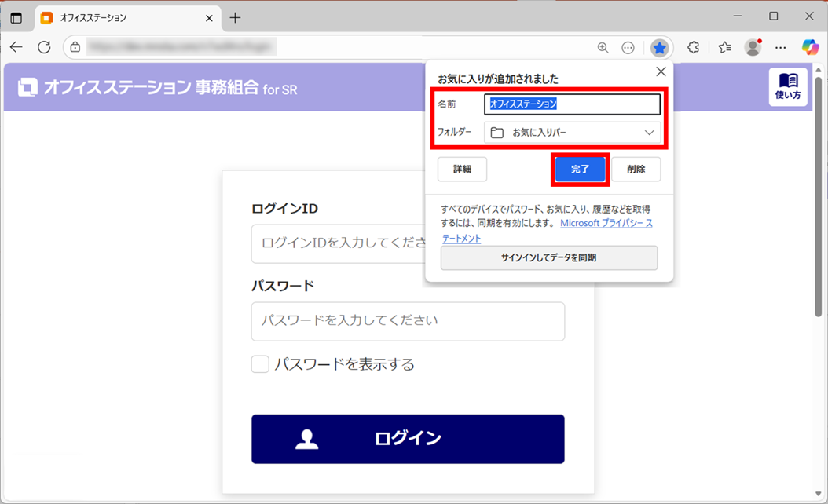Reload the page with refresh icon

(x=44, y=48)
